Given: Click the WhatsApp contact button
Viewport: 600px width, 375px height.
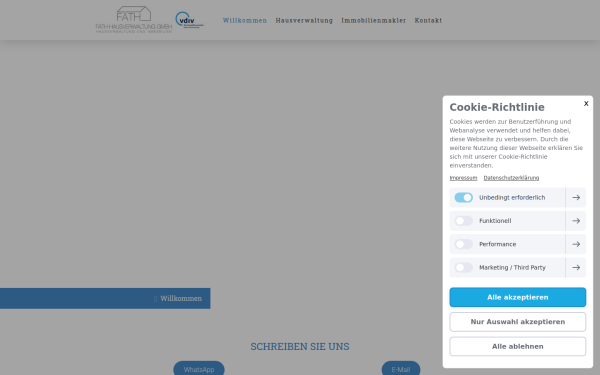Looking at the screenshot, I should pos(199,369).
